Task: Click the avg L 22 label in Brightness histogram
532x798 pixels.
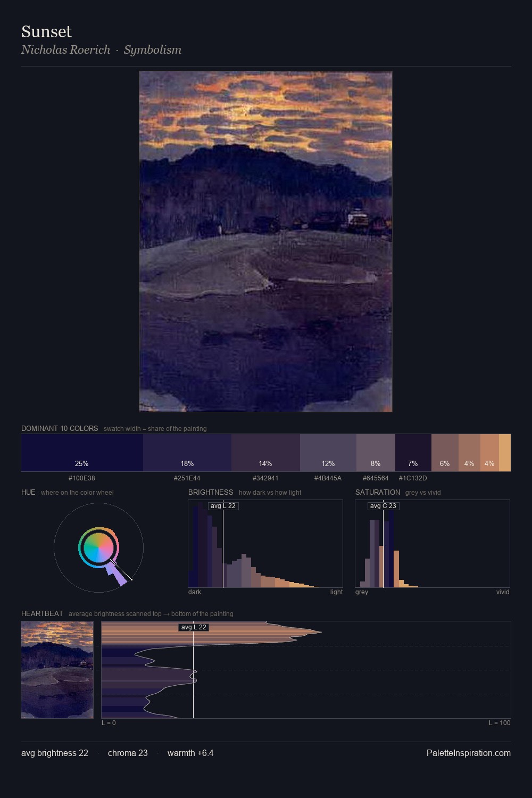Action: coord(223,506)
